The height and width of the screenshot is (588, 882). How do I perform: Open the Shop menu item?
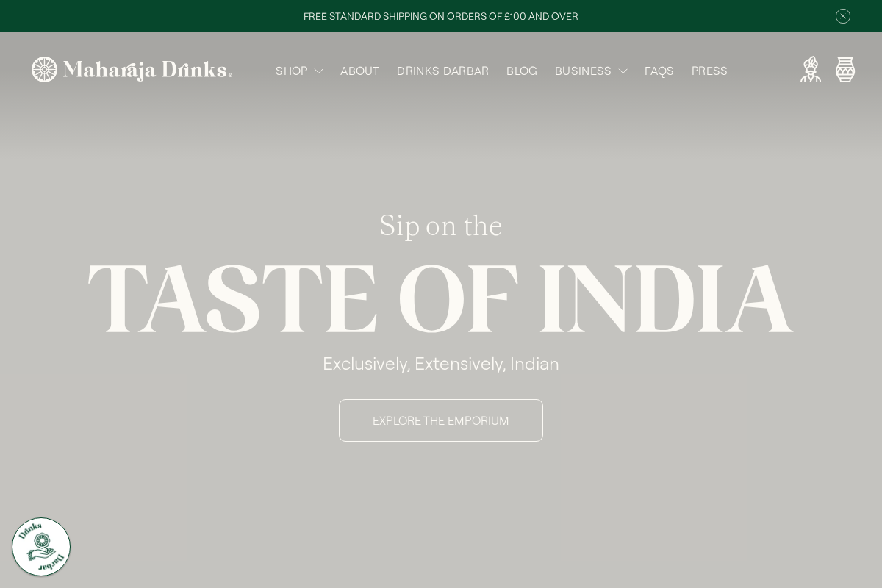291,71
